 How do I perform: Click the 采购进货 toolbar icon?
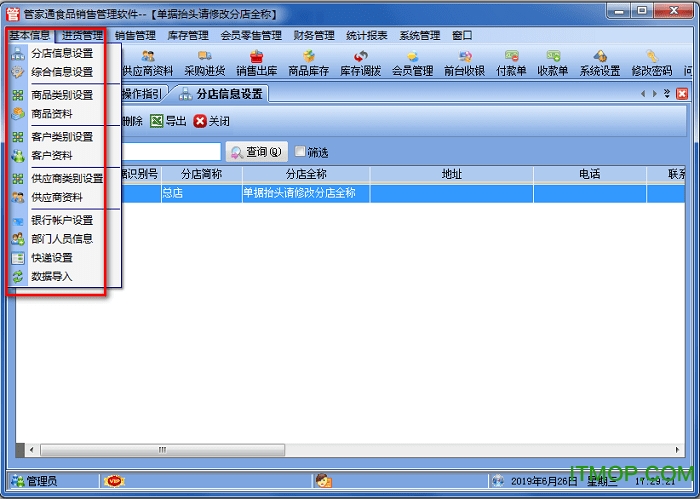pyautogui.click(x=205, y=63)
